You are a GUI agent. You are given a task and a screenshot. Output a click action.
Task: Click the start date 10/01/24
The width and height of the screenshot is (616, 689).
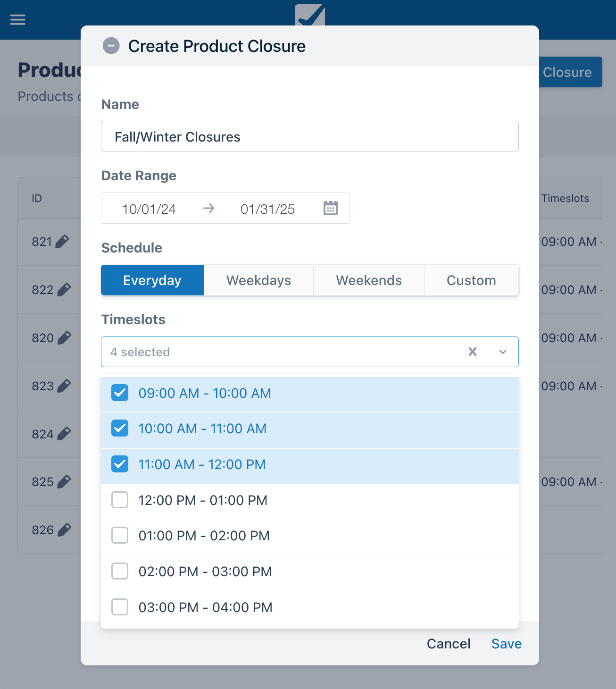click(x=149, y=209)
